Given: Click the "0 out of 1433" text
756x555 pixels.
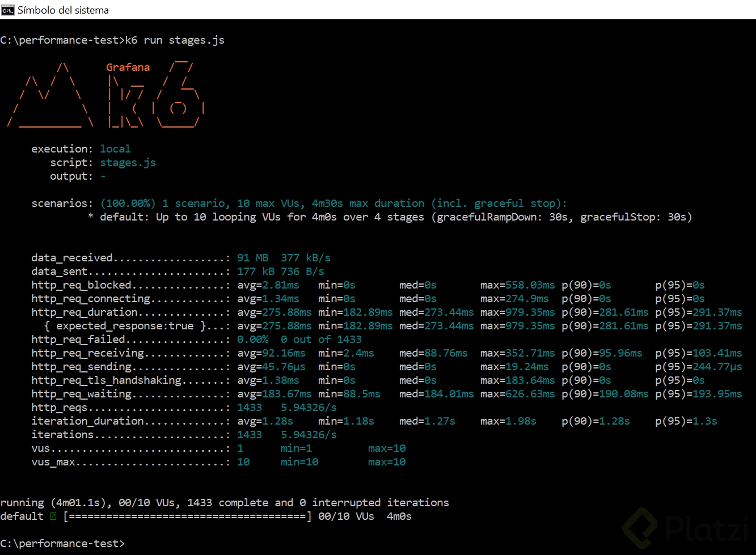Looking at the screenshot, I should point(321,340).
